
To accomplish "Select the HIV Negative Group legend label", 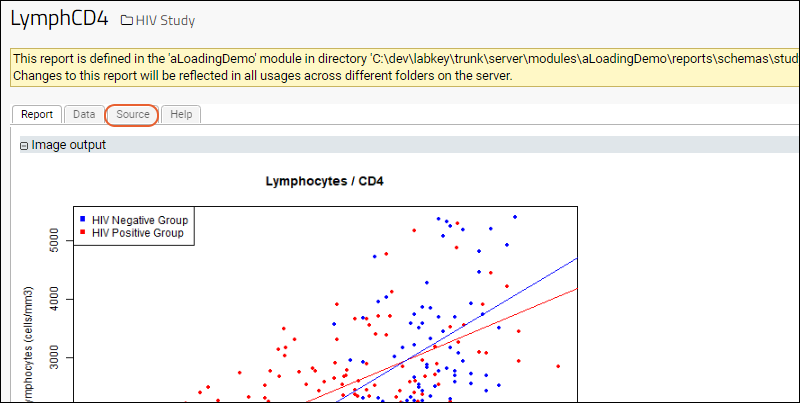I will coord(139,219).
